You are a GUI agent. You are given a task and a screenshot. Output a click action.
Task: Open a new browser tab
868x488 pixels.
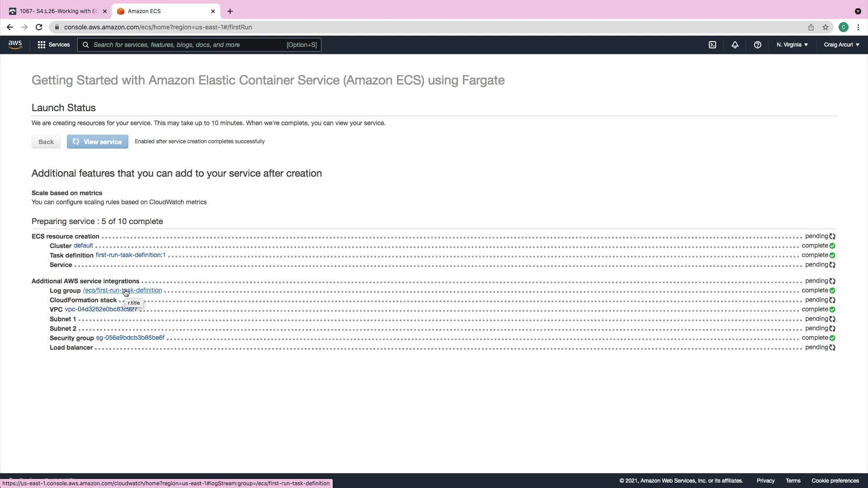point(230,11)
